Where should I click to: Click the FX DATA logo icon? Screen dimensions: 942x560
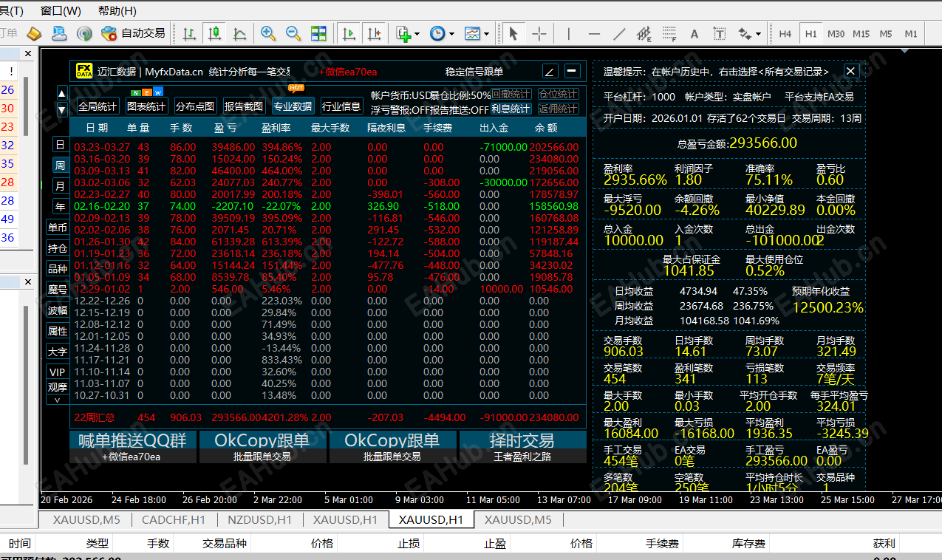point(84,71)
